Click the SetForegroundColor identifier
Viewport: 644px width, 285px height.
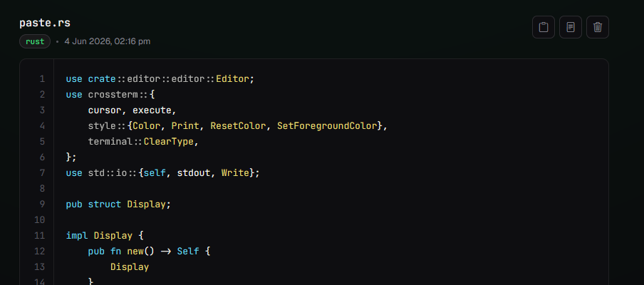[327, 125]
